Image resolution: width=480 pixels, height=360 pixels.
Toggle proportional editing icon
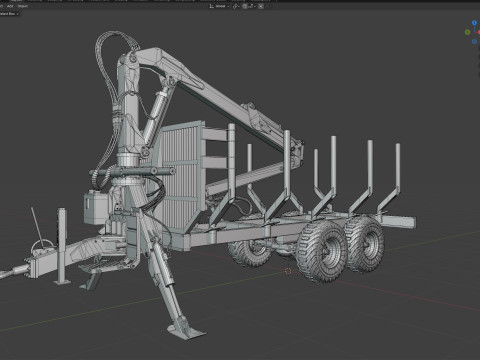point(261,6)
